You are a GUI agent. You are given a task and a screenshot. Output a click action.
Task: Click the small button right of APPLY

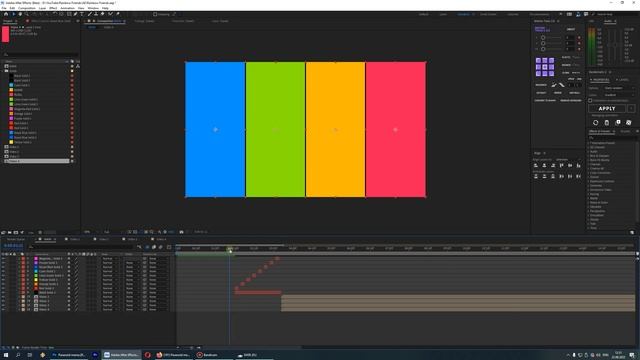coord(631,109)
